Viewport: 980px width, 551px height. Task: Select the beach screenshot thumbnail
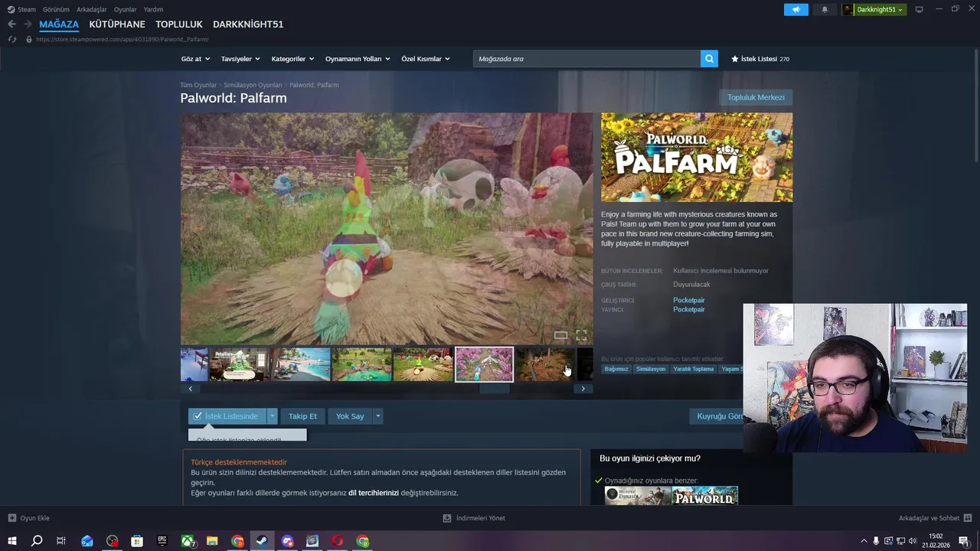click(301, 364)
